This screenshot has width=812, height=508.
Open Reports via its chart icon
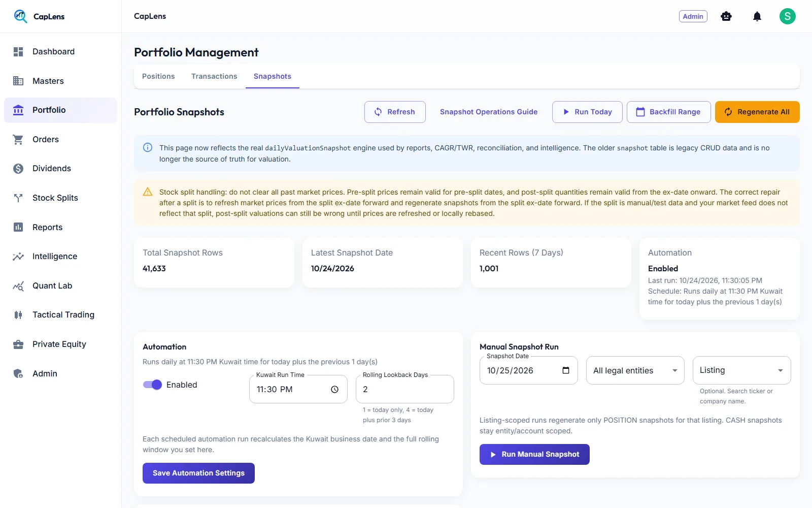[18, 227]
